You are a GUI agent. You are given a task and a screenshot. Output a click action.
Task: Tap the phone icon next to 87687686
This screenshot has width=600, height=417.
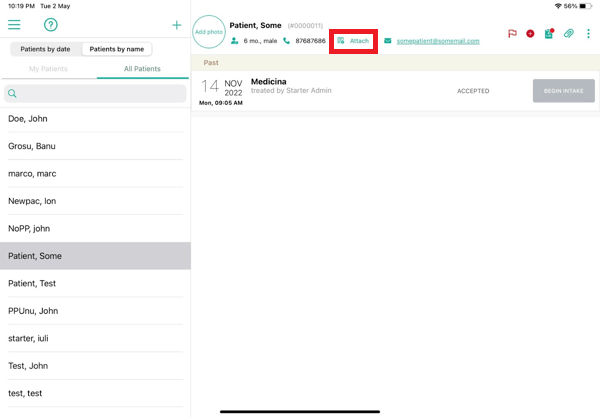[x=287, y=41]
